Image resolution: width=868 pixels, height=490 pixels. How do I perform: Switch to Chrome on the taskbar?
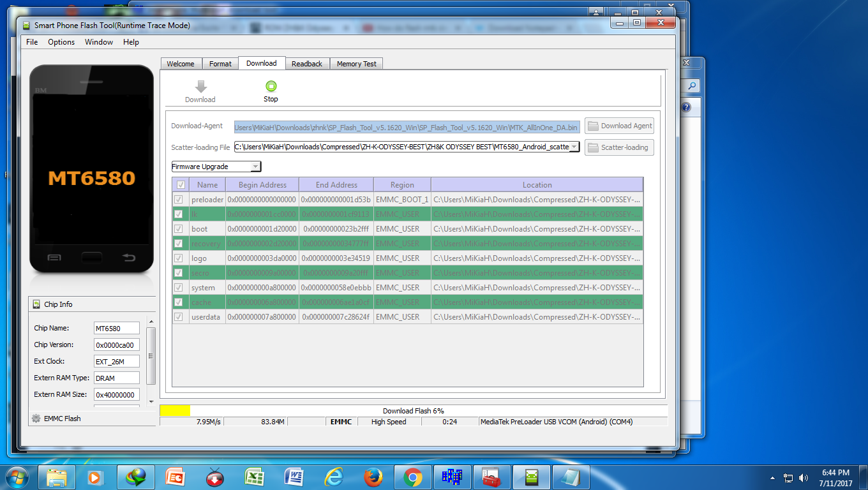tap(413, 477)
